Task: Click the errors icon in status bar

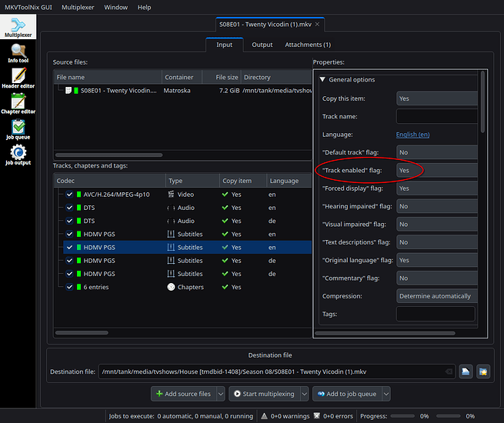Action: pyautogui.click(x=316, y=416)
